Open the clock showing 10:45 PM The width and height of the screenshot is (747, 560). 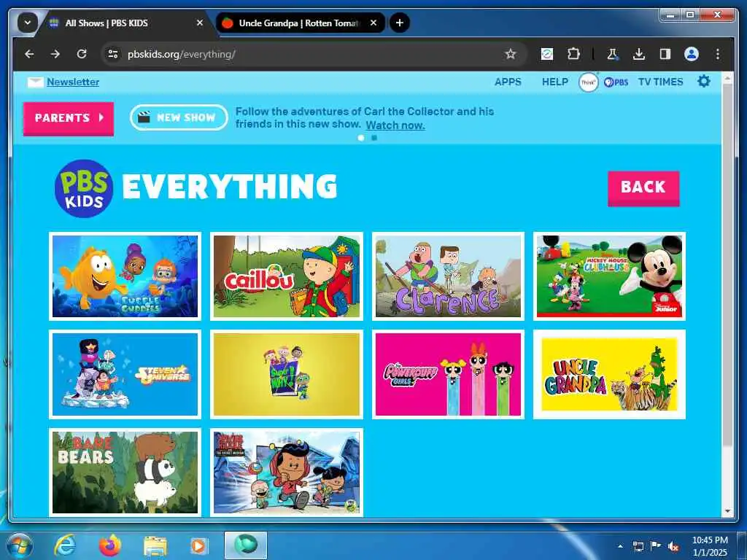(x=710, y=546)
